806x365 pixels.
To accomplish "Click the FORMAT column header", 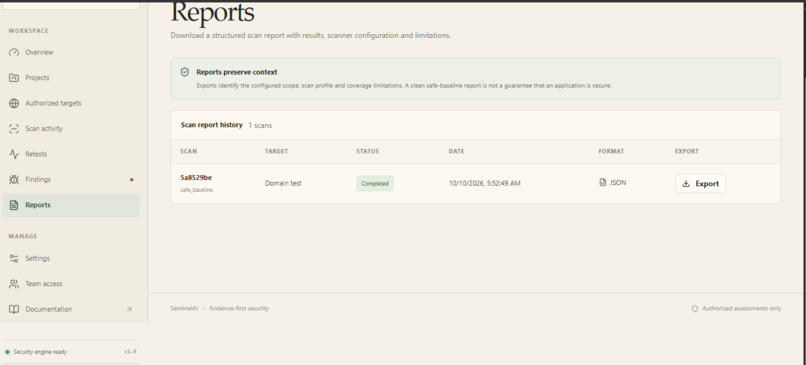I will pyautogui.click(x=611, y=152).
